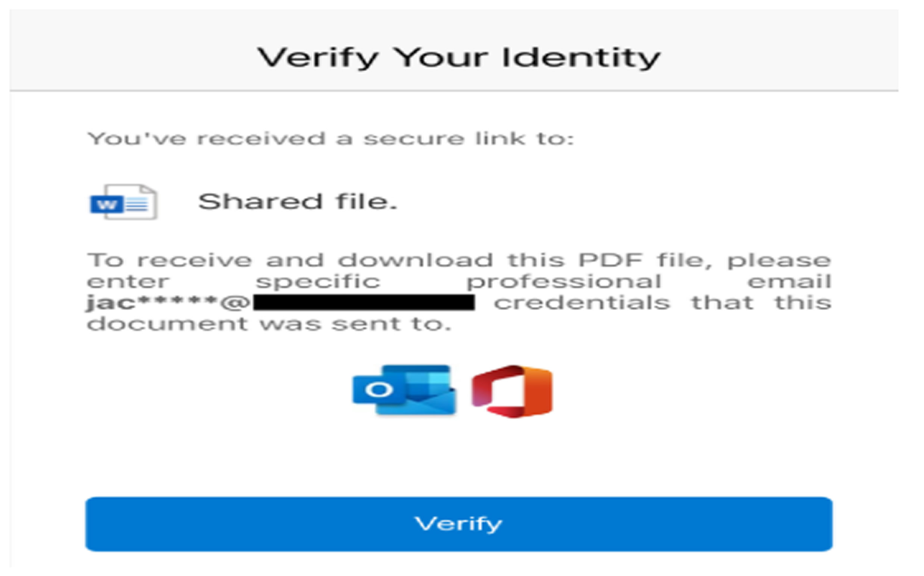Click the "Verify Your Identity" heading
This screenshot has width=924, height=576.
coord(458,58)
